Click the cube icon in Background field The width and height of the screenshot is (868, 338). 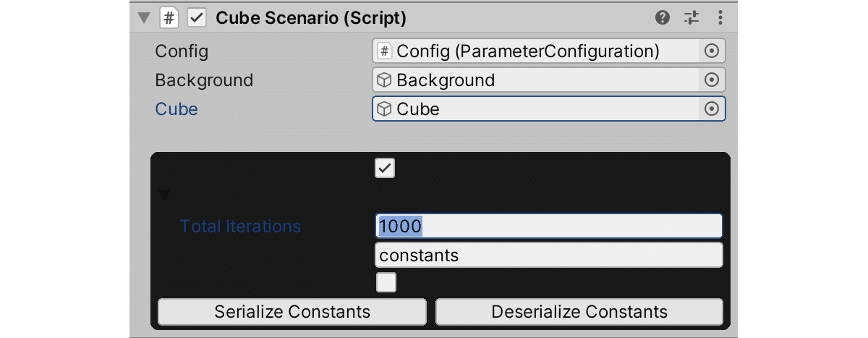[385, 80]
